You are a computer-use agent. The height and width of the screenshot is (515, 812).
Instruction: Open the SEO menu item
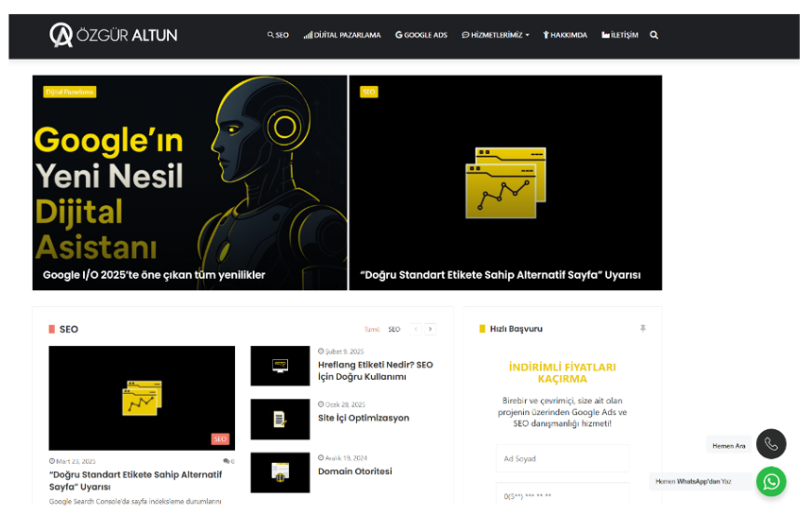(279, 35)
